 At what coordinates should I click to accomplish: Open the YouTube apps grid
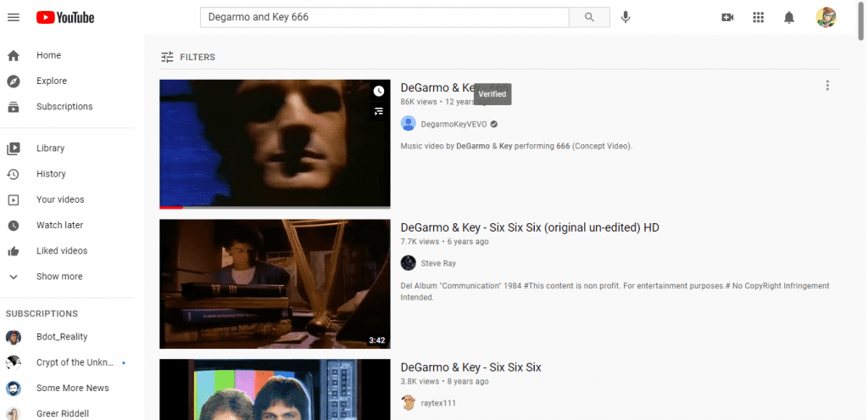[x=759, y=18]
